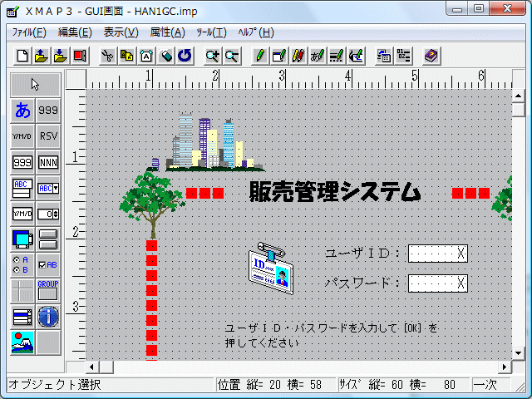Viewport: 532px width, 399px height.
Task: Click the オブジェクト選択 status bar text
Action: [55, 384]
